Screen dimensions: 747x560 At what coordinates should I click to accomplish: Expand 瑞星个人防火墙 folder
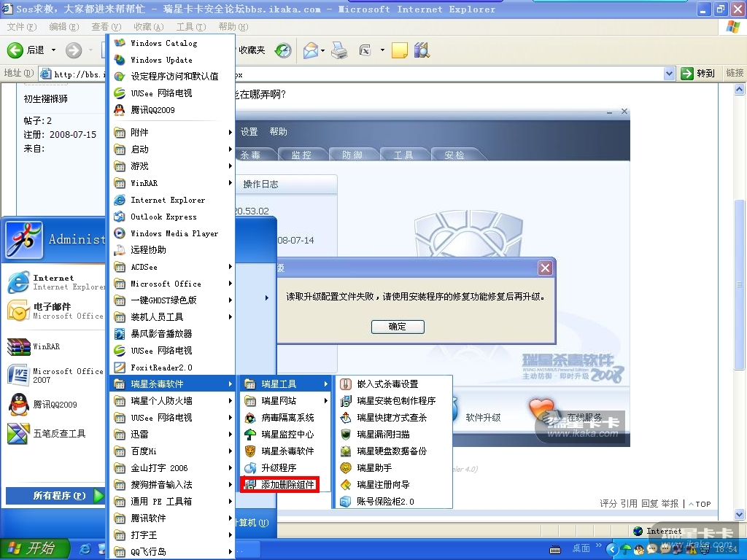click(x=171, y=401)
